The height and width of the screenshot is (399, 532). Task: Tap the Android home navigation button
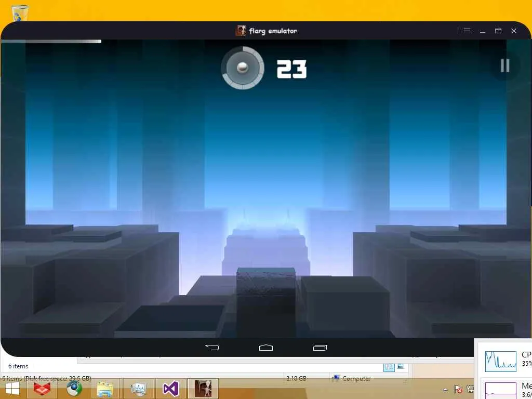(x=266, y=348)
